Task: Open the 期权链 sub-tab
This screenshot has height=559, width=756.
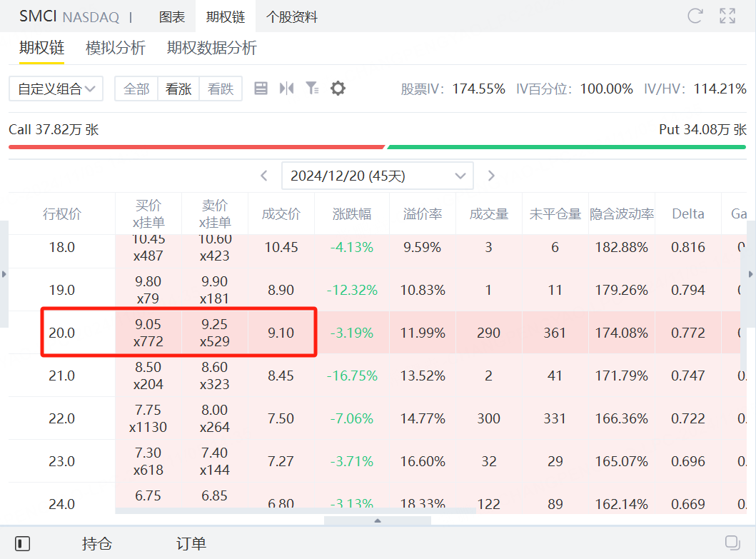Action: click(x=42, y=48)
